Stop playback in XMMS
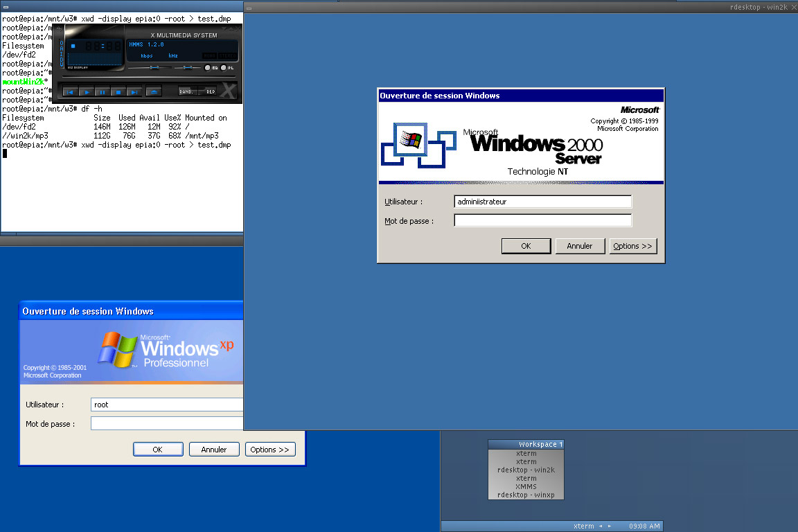 point(118,91)
